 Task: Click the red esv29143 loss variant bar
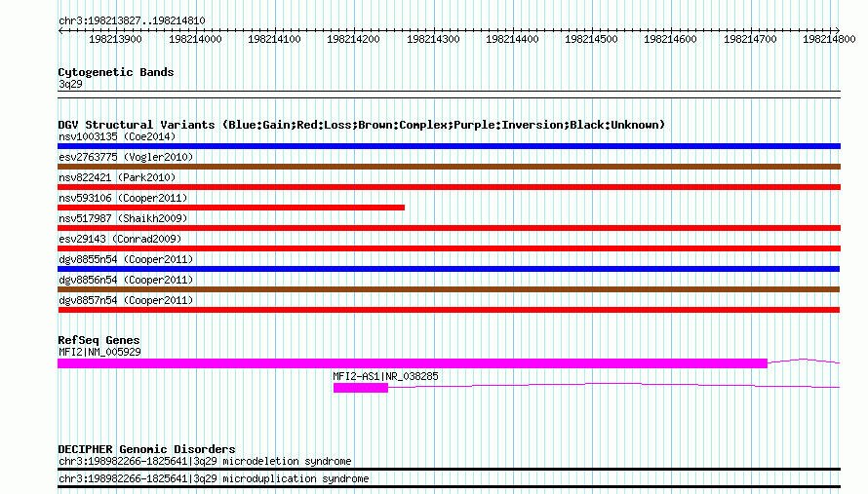point(449,248)
